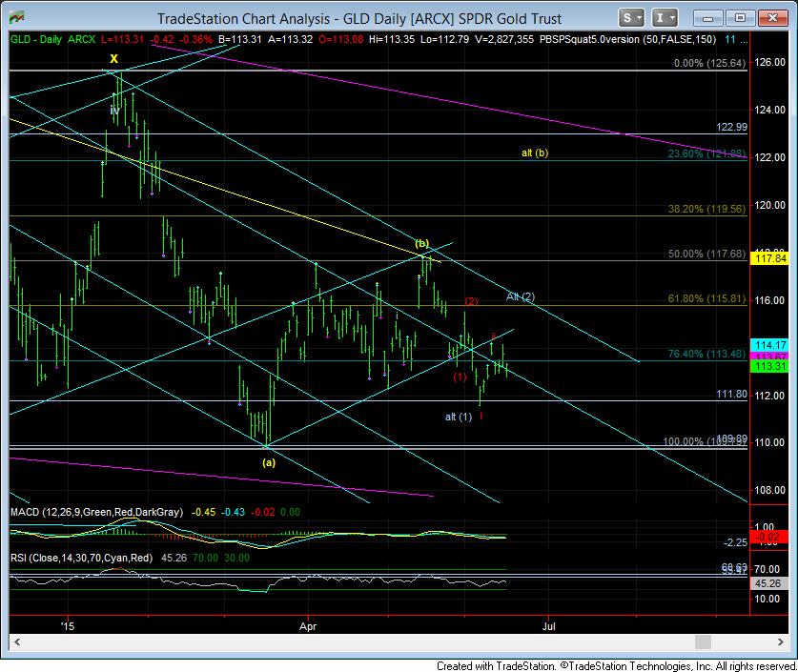798x672 pixels.
Task: Close the chart analysis window
Action: 773,18
